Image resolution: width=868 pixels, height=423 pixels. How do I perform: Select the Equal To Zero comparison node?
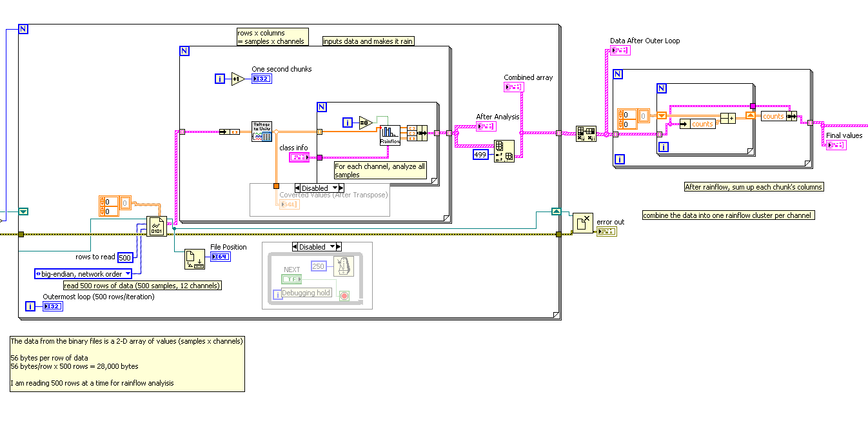pyautogui.click(x=365, y=123)
